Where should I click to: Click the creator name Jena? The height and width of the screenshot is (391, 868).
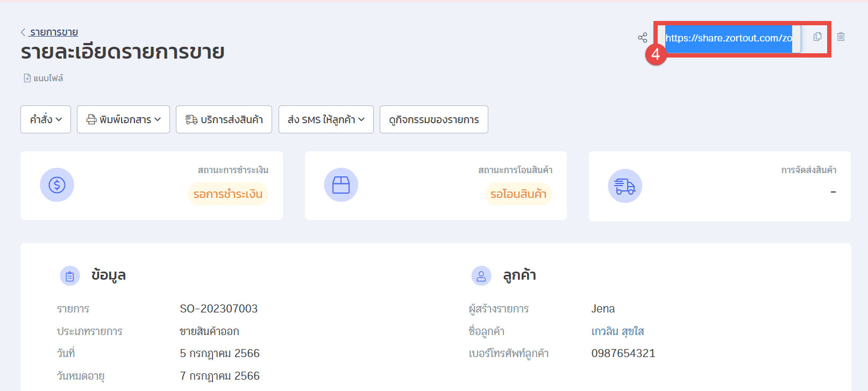603,309
